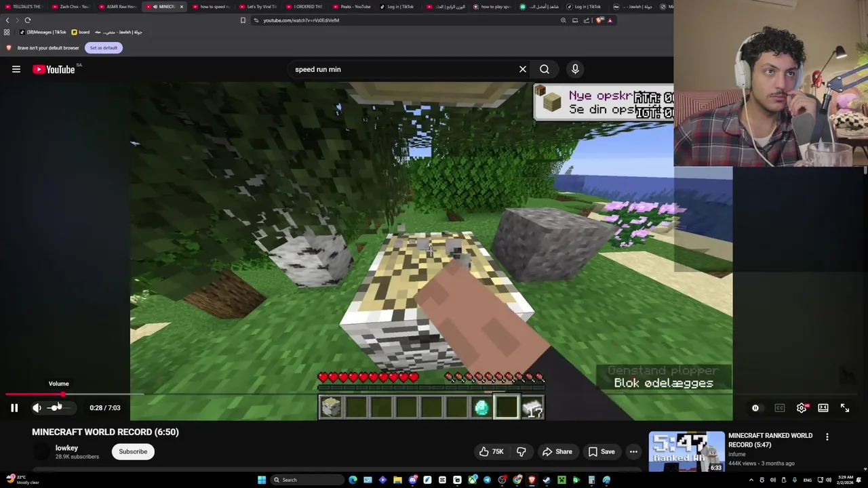Mute the video with speaker icon
Viewport: 868px width, 488px height.
tap(37, 408)
